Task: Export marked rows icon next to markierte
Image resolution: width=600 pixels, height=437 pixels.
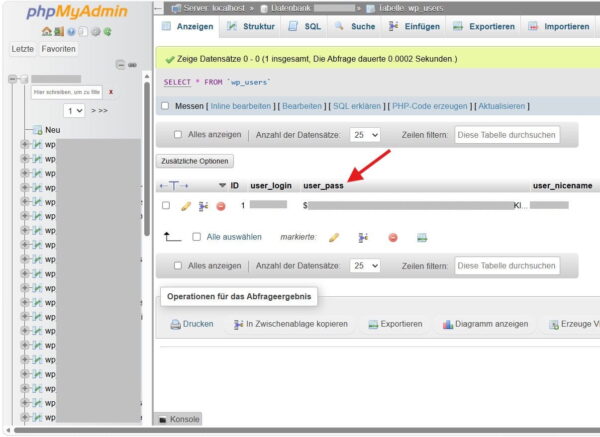Action: (422, 238)
